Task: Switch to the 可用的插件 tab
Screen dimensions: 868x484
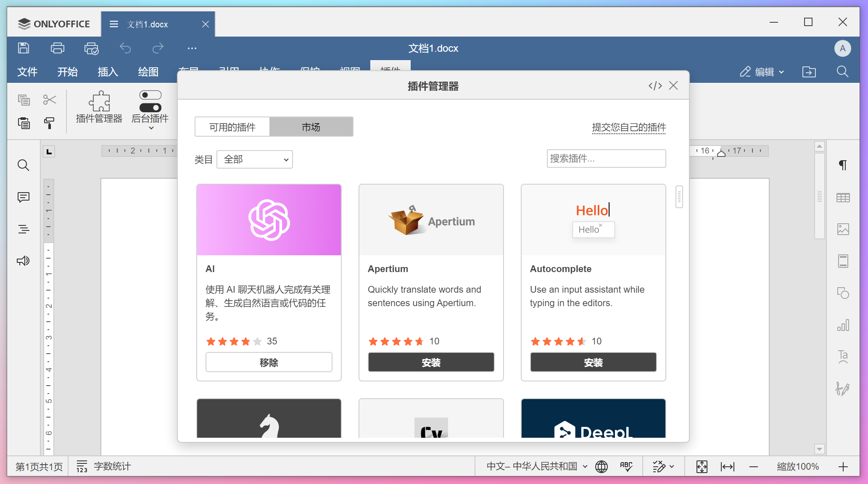Action: [232, 127]
